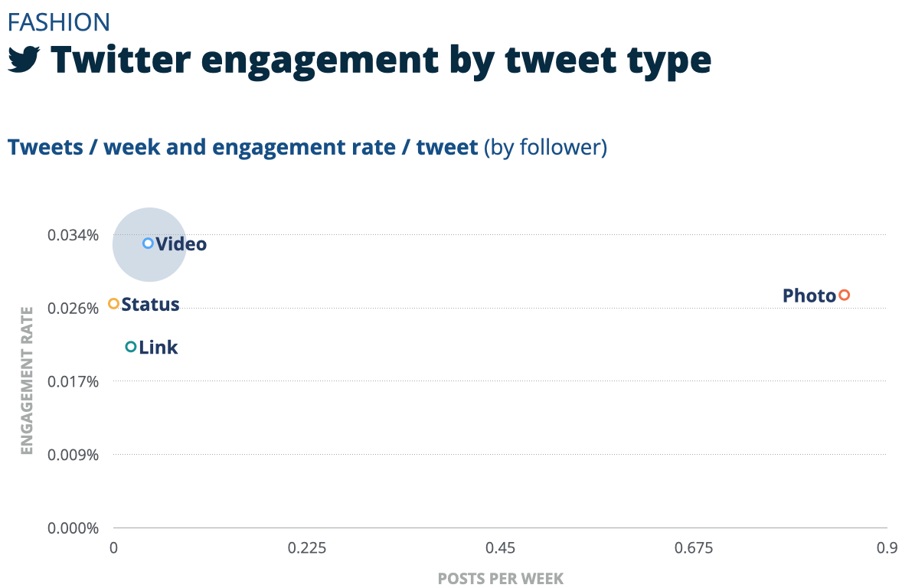Click the Twitter bird icon

24,60
